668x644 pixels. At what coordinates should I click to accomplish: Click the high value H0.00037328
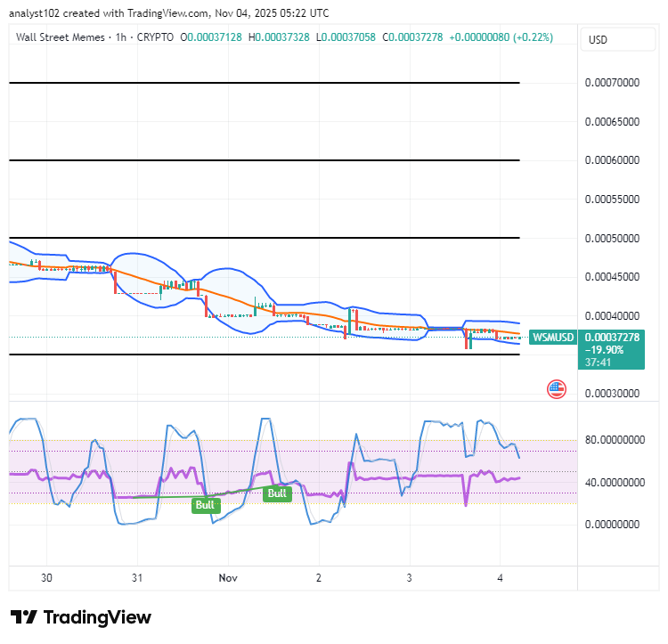279,37
